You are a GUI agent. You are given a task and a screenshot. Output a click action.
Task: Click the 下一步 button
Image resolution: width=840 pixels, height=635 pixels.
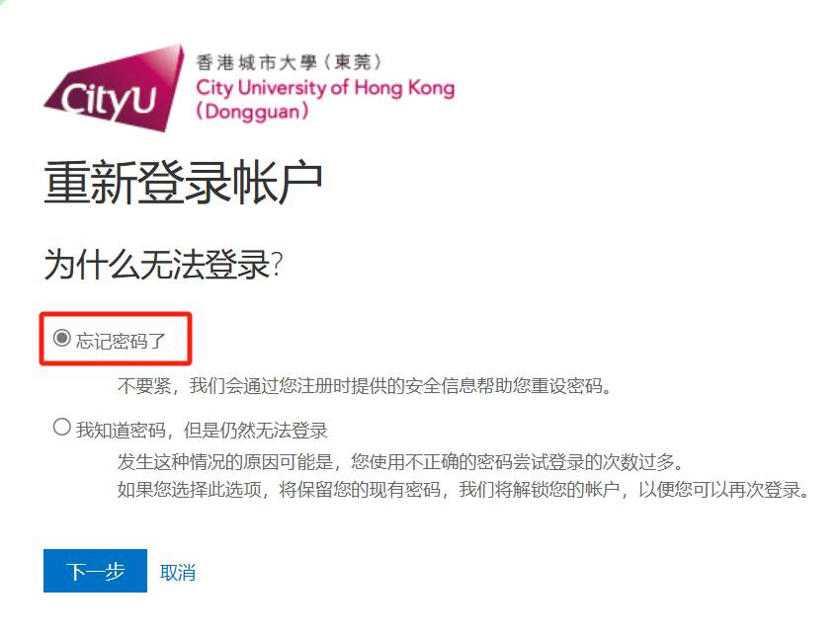[95, 571]
